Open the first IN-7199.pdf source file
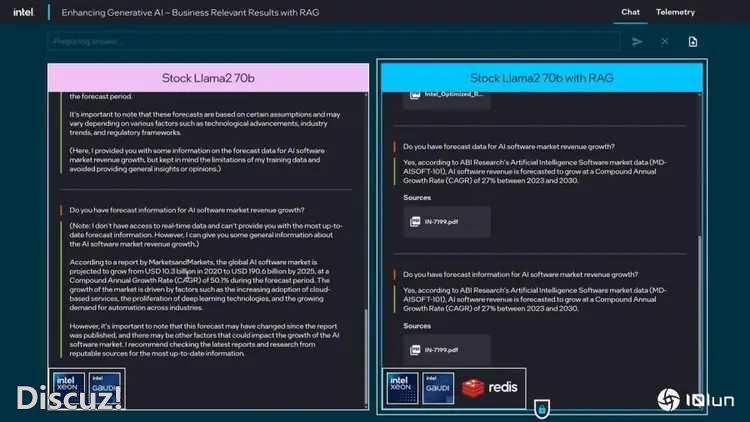Screen dimensions: 750x422 coord(447,220)
